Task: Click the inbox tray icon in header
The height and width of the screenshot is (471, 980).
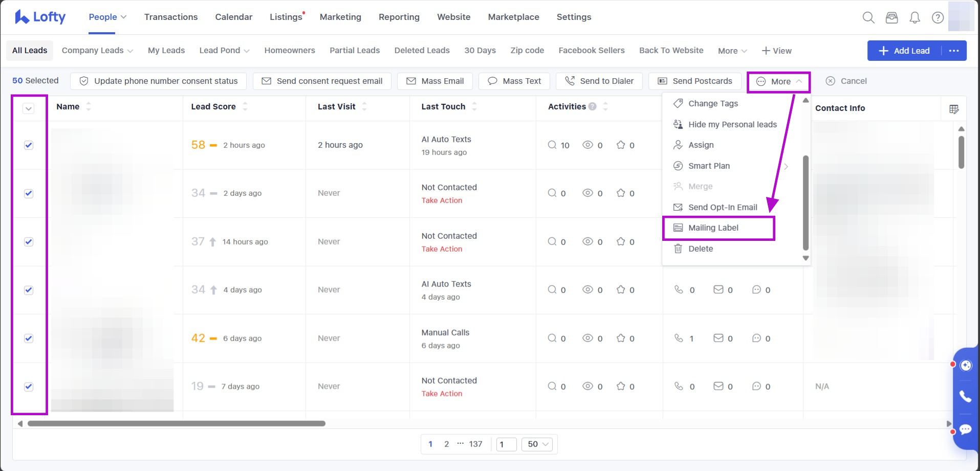Action: (891, 17)
